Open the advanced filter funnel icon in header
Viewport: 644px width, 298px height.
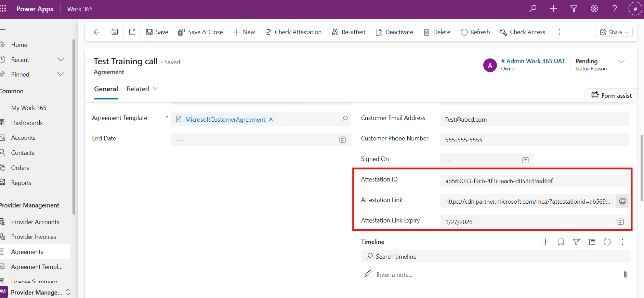point(574,9)
